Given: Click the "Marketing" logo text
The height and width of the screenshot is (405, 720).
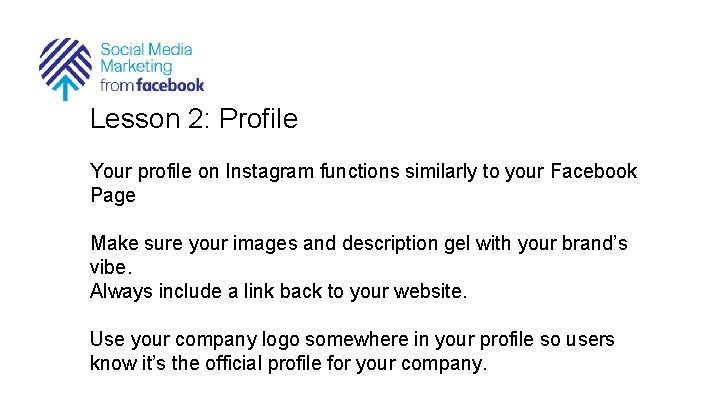Looking at the screenshot, I should pos(136,67).
